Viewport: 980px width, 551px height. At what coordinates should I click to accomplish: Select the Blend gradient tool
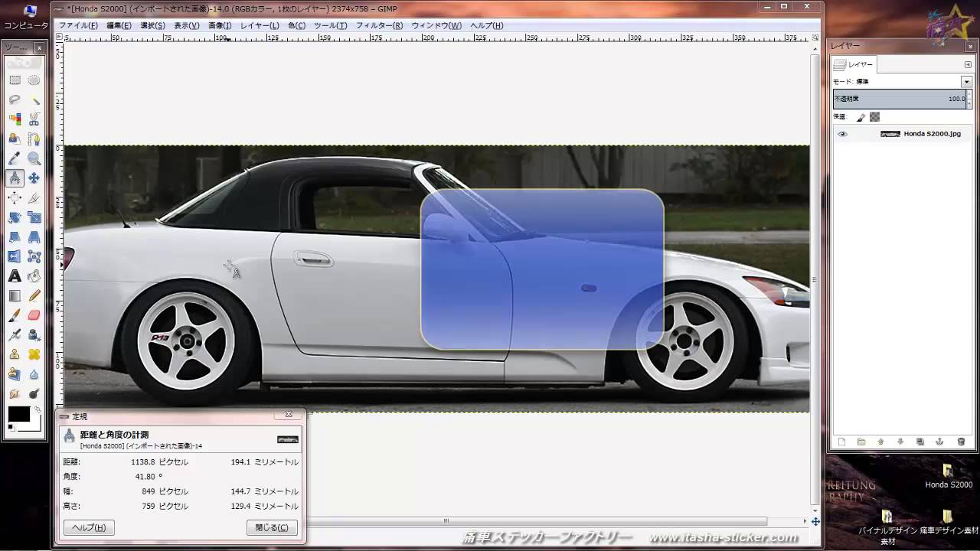pyautogui.click(x=15, y=295)
